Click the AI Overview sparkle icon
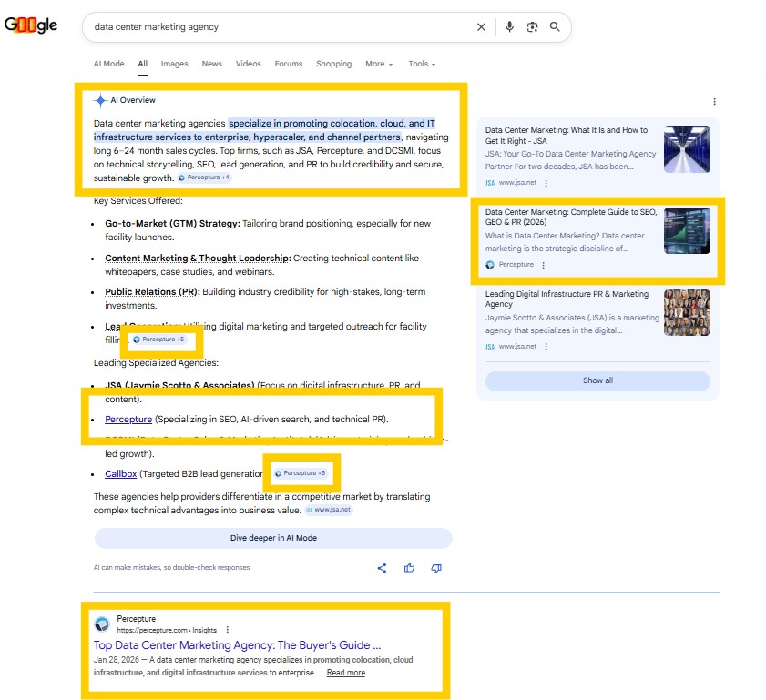 [98, 100]
